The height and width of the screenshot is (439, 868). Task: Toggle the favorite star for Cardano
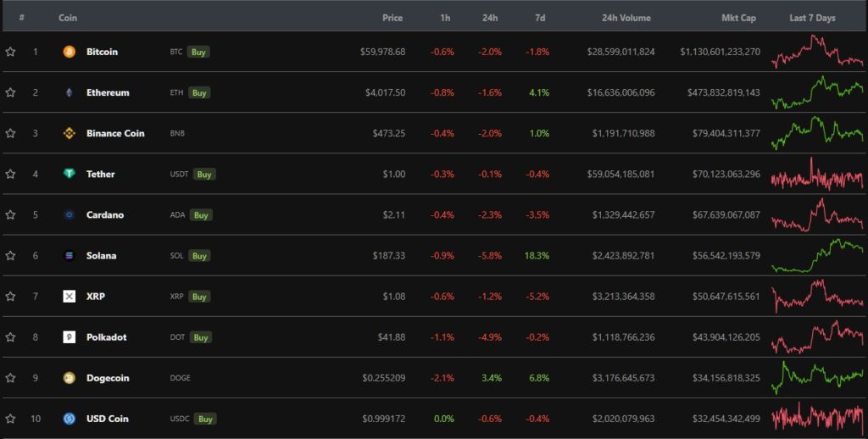10,214
